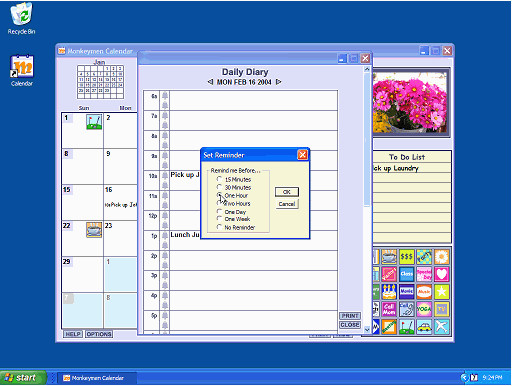Click the 3p diary line

(253, 281)
